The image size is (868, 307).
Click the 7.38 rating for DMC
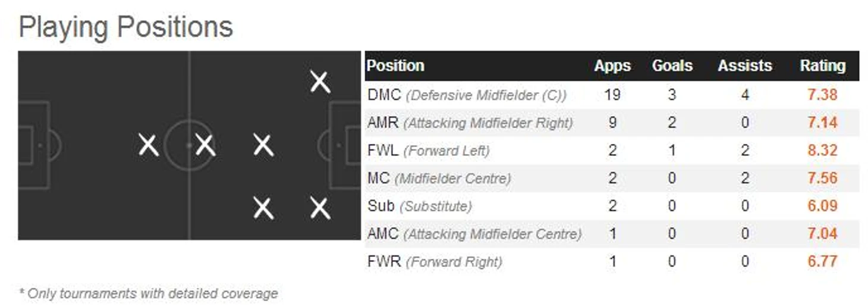[x=823, y=95]
